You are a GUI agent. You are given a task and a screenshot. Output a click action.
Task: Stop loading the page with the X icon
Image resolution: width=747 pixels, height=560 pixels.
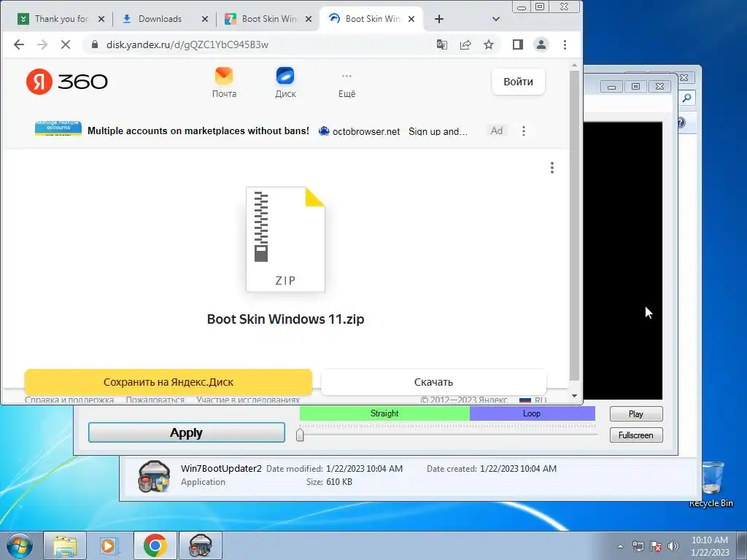pos(66,44)
